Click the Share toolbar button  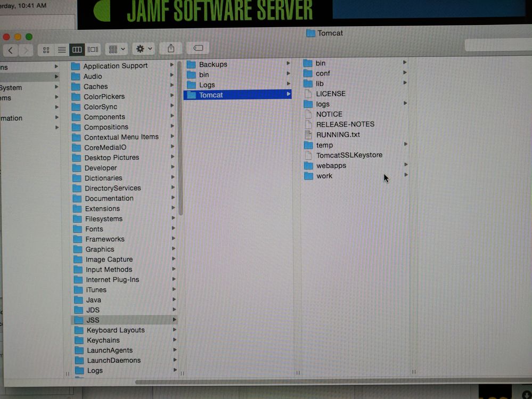pyautogui.click(x=171, y=48)
